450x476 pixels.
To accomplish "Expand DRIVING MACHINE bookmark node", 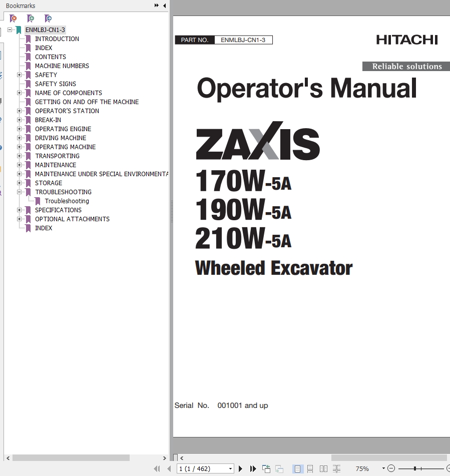I will click(19, 138).
